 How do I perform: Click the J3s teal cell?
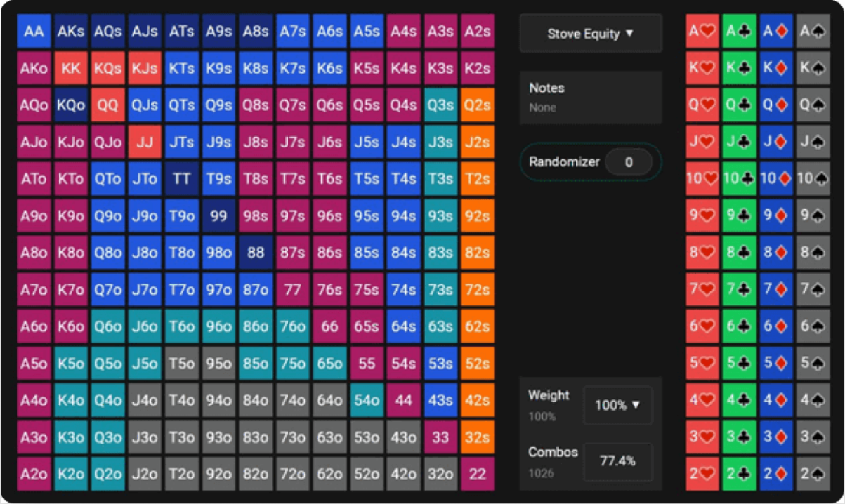pos(441,142)
